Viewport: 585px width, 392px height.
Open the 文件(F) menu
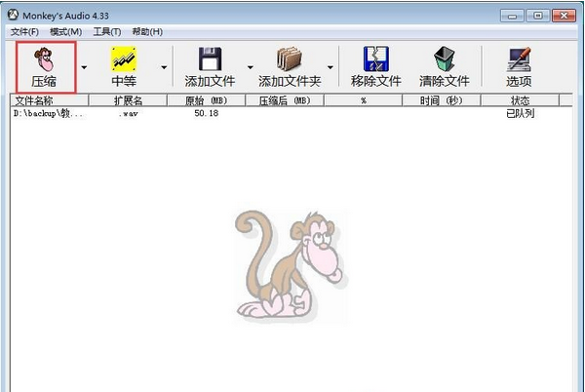point(24,32)
